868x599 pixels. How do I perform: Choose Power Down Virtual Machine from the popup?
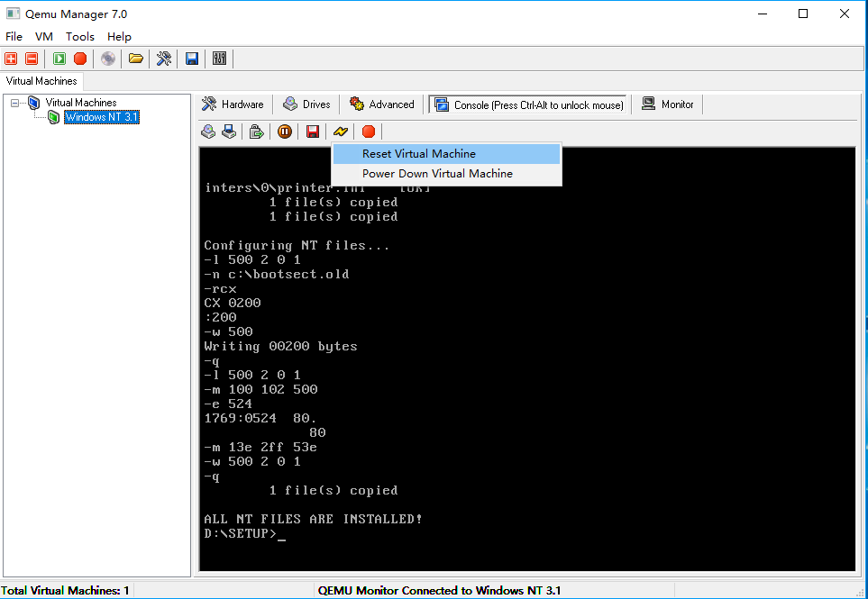tap(446, 174)
